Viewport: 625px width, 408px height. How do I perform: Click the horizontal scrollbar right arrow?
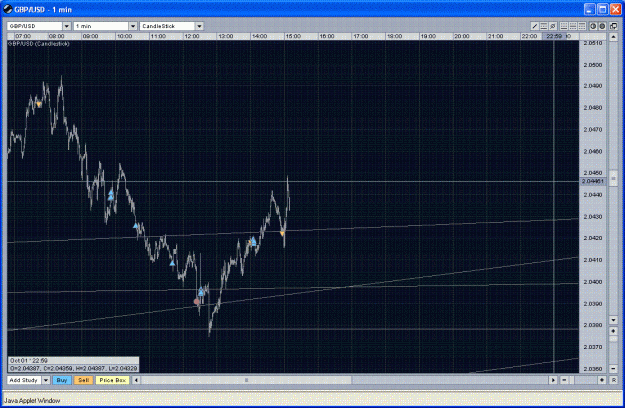pos(553,380)
